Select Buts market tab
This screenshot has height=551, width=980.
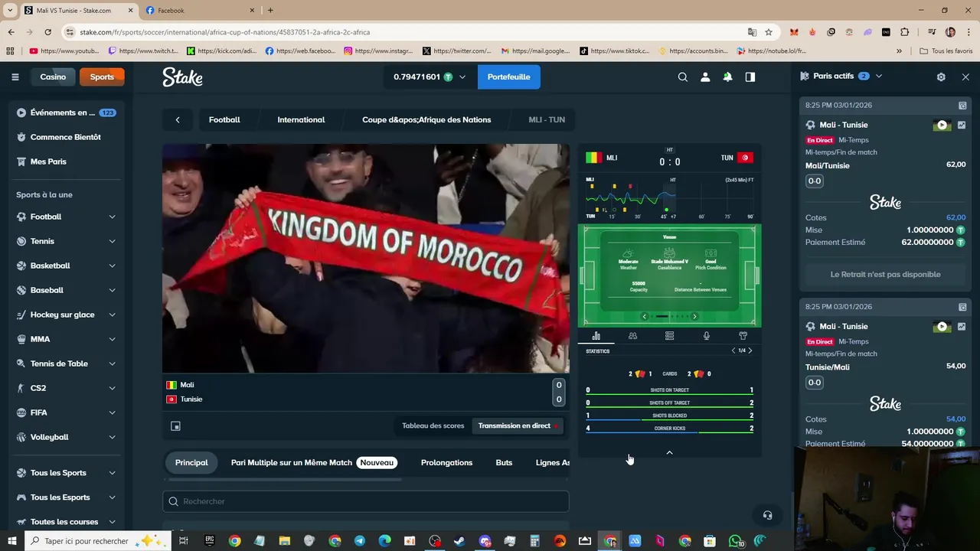[x=504, y=462]
